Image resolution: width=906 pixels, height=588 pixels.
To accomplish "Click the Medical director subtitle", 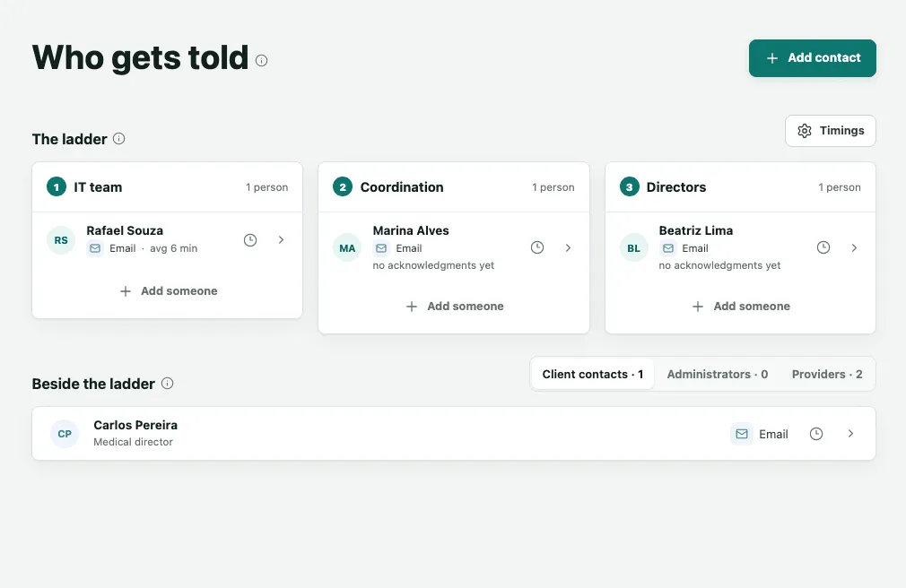I will coord(133,442).
